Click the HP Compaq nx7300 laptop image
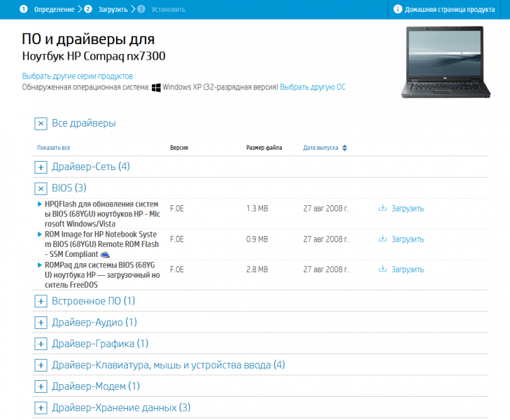The width and height of the screenshot is (510, 420). 442,62
